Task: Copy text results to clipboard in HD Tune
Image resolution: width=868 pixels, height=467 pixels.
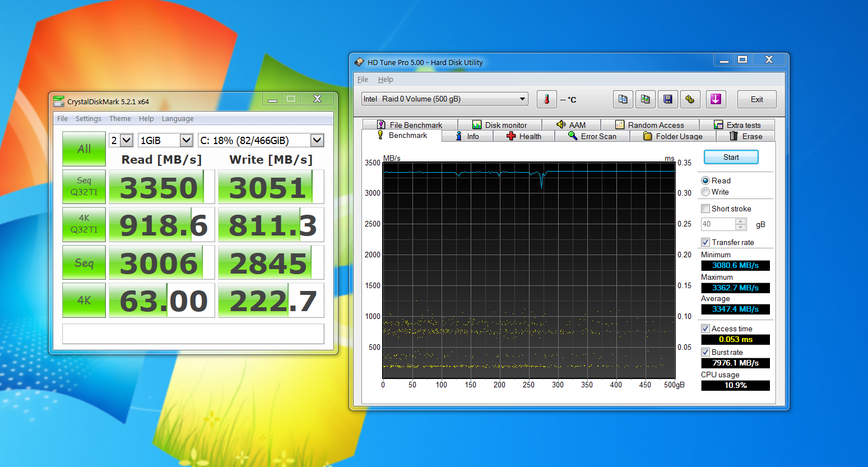Action: pos(623,99)
